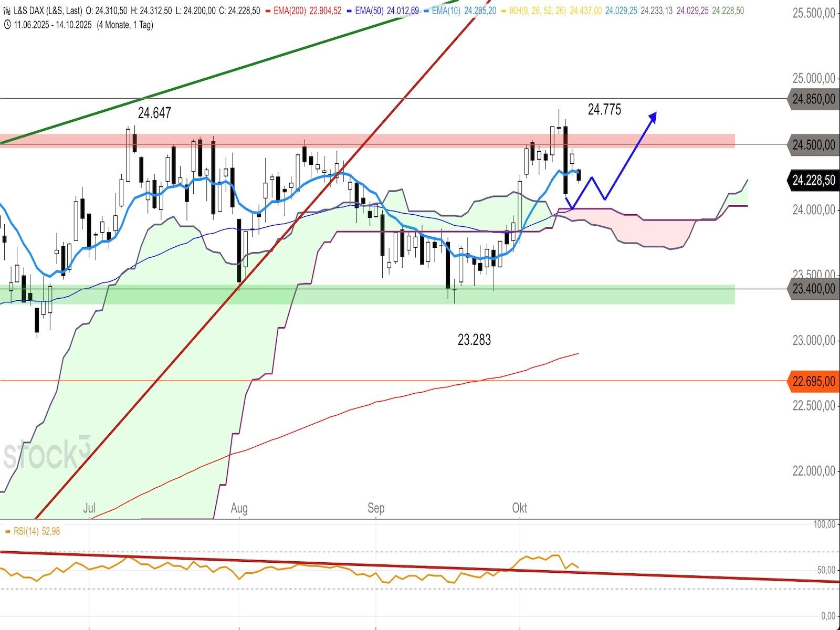This screenshot has height=630, width=840.
Task: Select the 24.500,00 resistance price tag
Action: [813, 145]
